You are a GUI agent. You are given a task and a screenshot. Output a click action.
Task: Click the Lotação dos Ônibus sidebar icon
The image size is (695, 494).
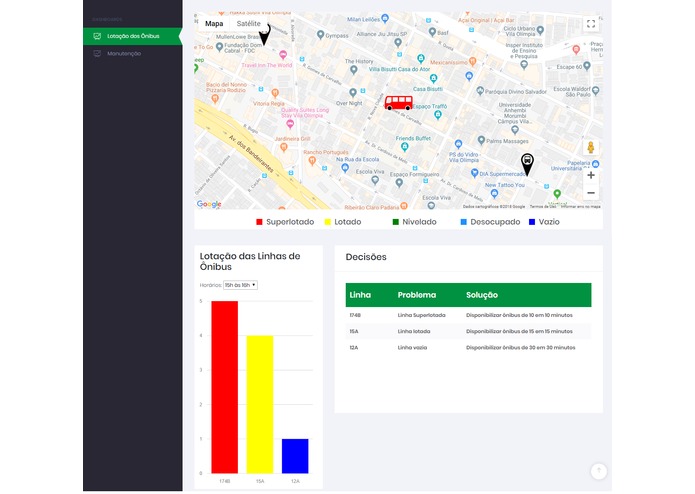click(x=97, y=36)
